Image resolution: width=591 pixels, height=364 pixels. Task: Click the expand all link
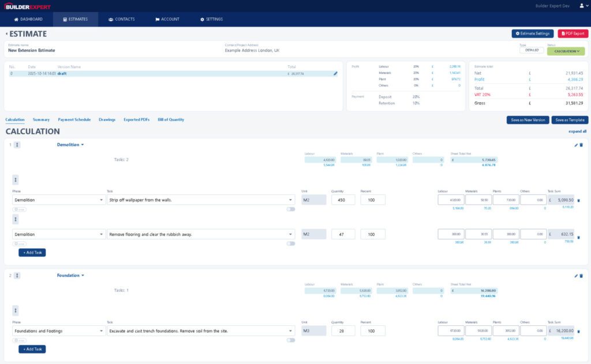tap(577, 132)
